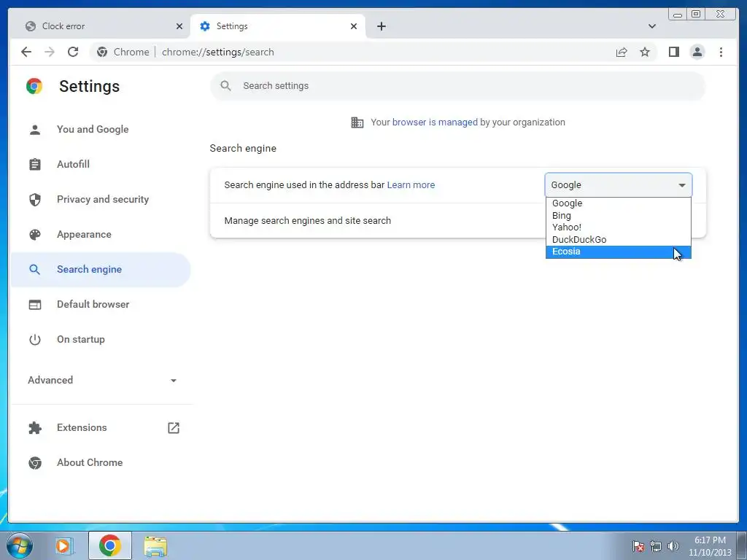The image size is (747, 560).
Task: Click the Appearance palette icon
Action: click(35, 234)
